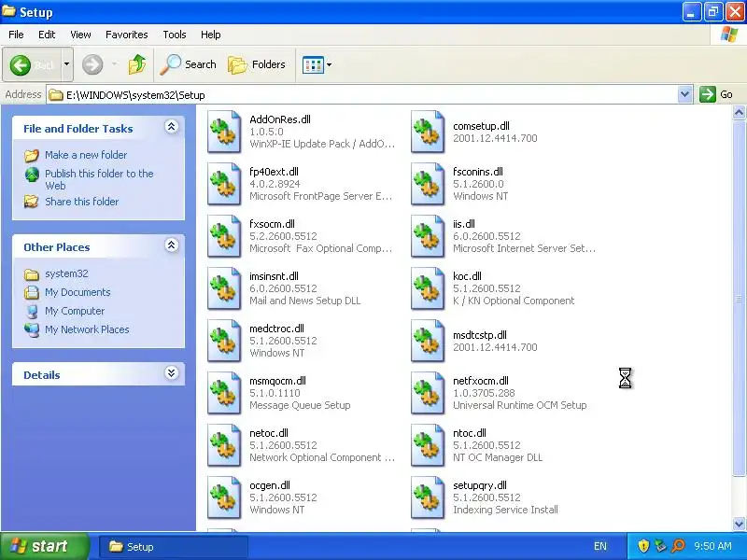Screen dimensions: 747x560
Task: Select the medctroc.dll file icon
Action: (x=224, y=341)
